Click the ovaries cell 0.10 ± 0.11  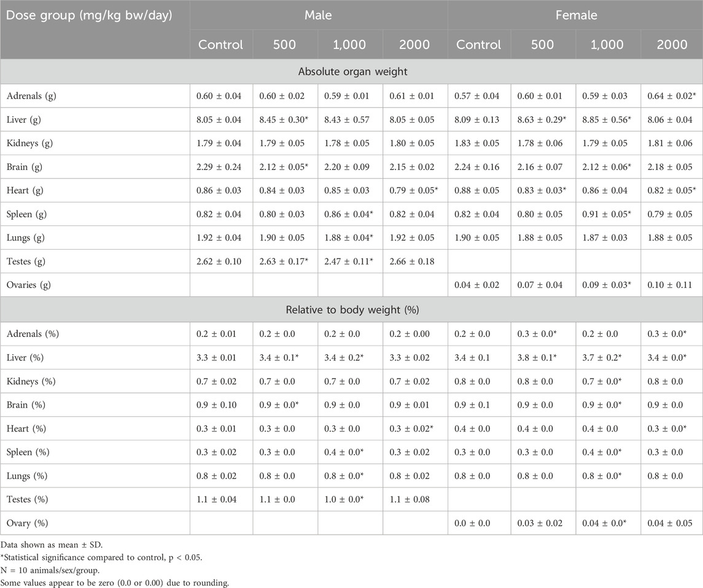click(671, 285)
